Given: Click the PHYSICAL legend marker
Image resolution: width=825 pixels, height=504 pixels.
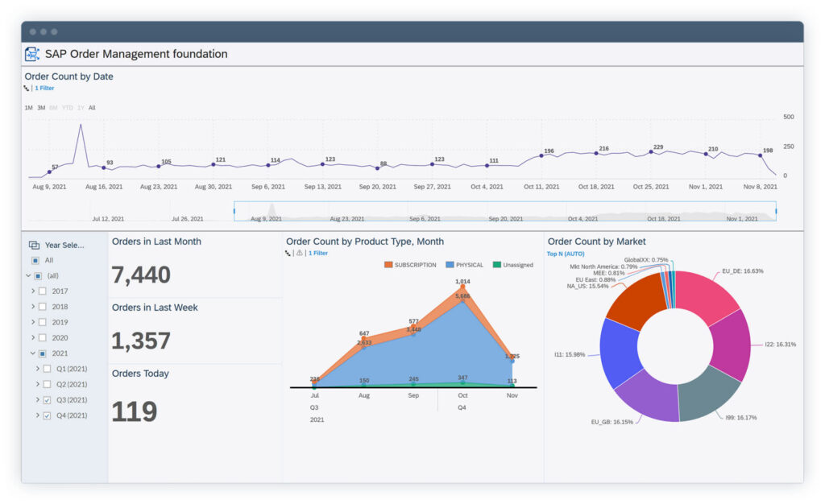Looking at the screenshot, I should [450, 265].
